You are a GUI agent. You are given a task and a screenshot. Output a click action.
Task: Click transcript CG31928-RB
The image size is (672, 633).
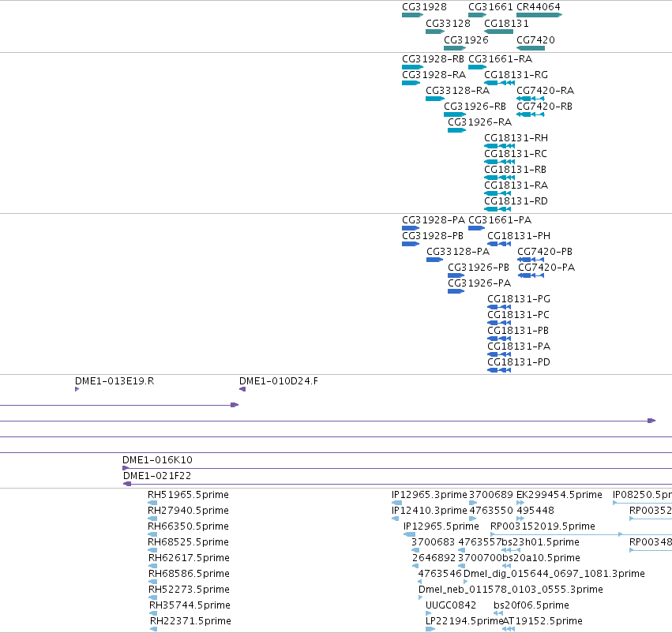[x=412, y=67]
